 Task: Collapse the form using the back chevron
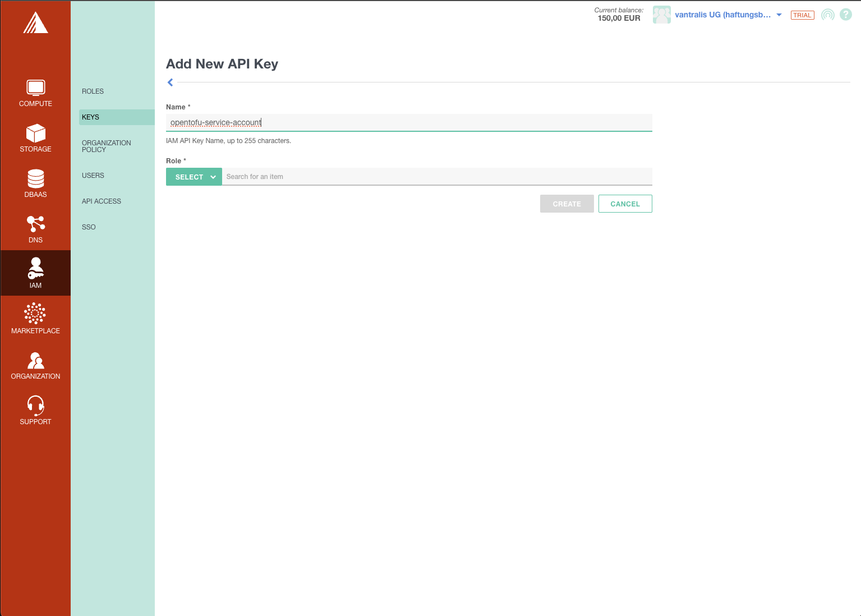pos(170,82)
